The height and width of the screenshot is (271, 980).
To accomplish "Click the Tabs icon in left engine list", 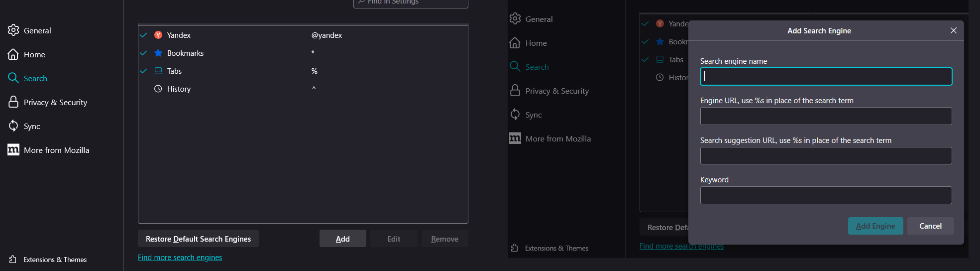I will 158,71.
